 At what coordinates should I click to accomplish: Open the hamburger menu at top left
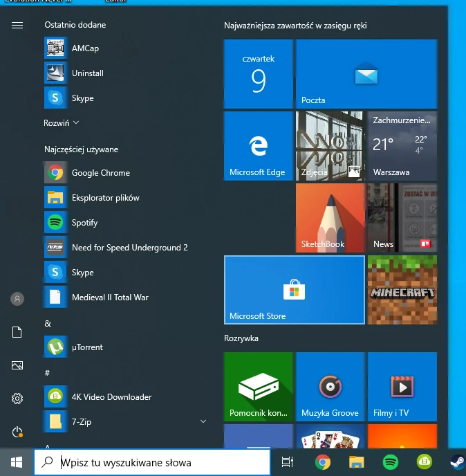[x=17, y=25]
